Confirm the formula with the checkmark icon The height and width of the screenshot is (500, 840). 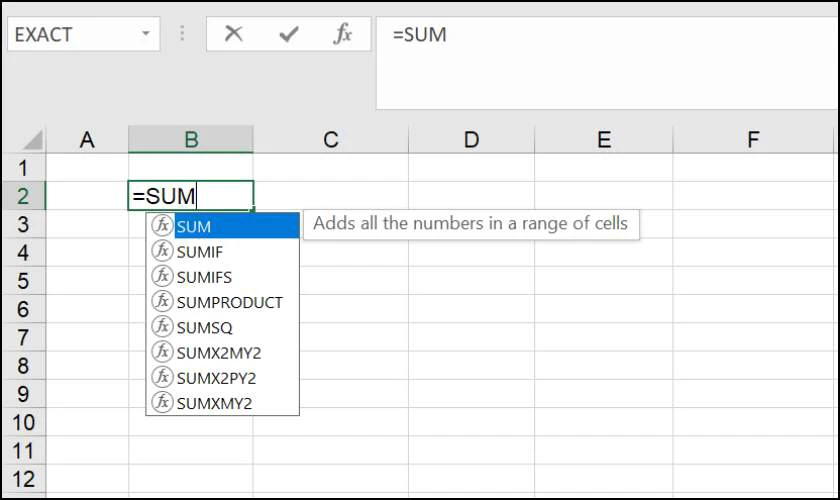(x=288, y=35)
